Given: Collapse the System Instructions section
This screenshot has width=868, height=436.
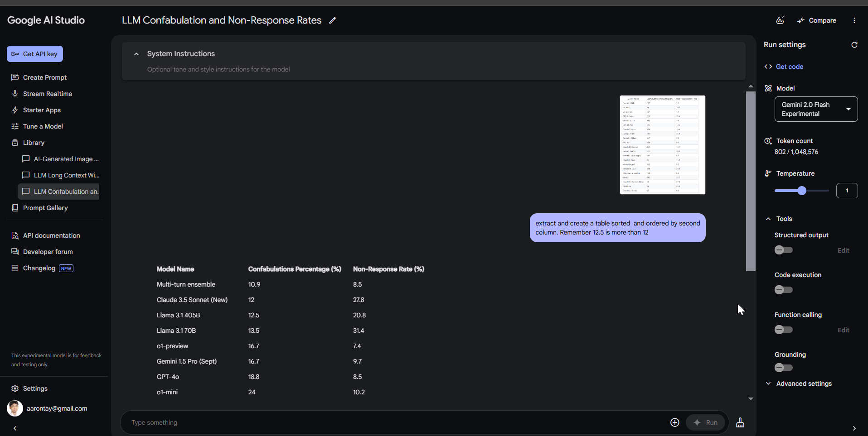Looking at the screenshot, I should 136,54.
